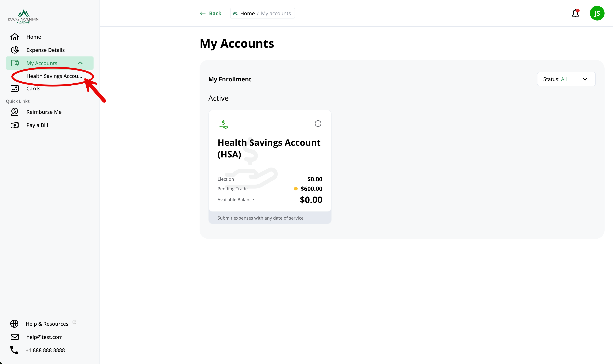Viewport: 613px width, 364px height.
Task: Click the info icon on HSA card
Action: tap(318, 124)
